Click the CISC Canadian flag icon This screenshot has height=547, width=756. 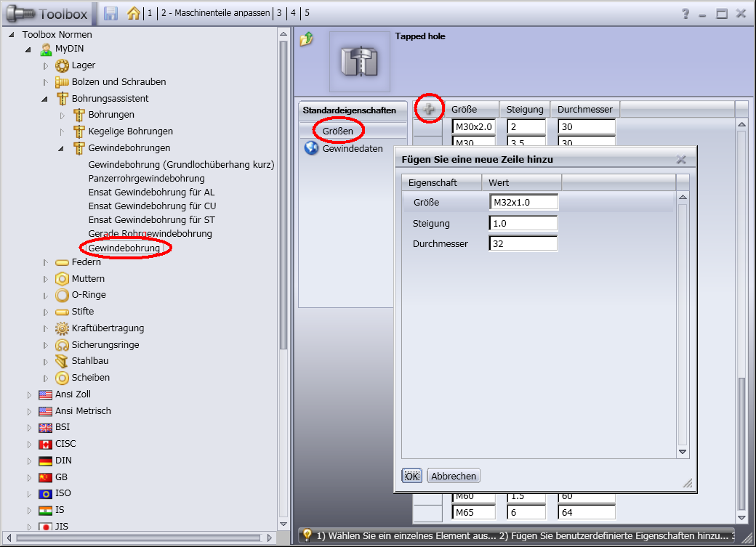[45, 445]
